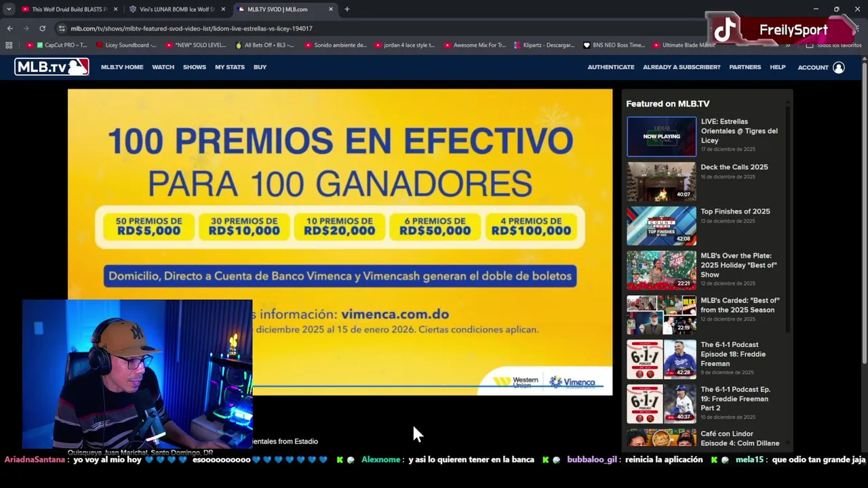
Task: Click the URL address bar
Action: click(x=380, y=28)
